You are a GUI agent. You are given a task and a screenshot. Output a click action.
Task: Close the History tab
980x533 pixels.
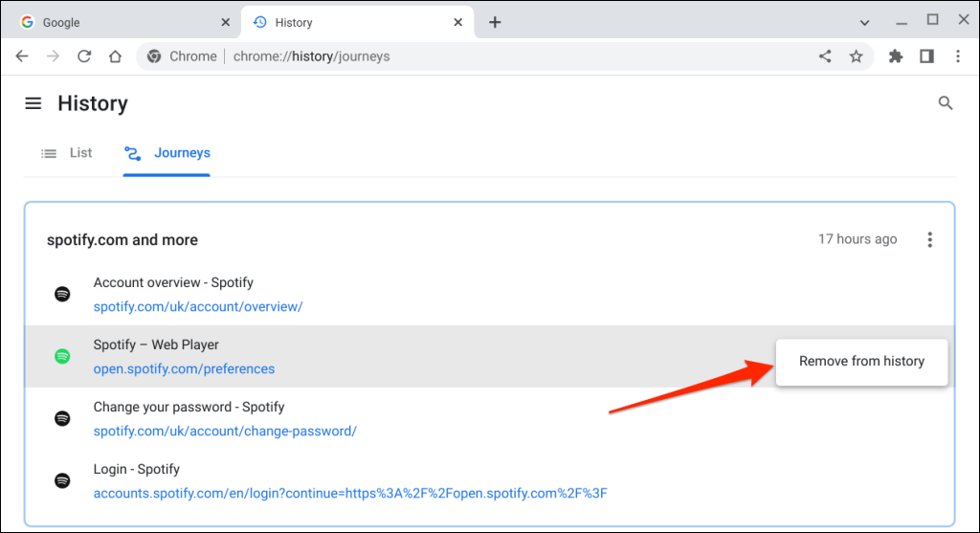point(458,23)
